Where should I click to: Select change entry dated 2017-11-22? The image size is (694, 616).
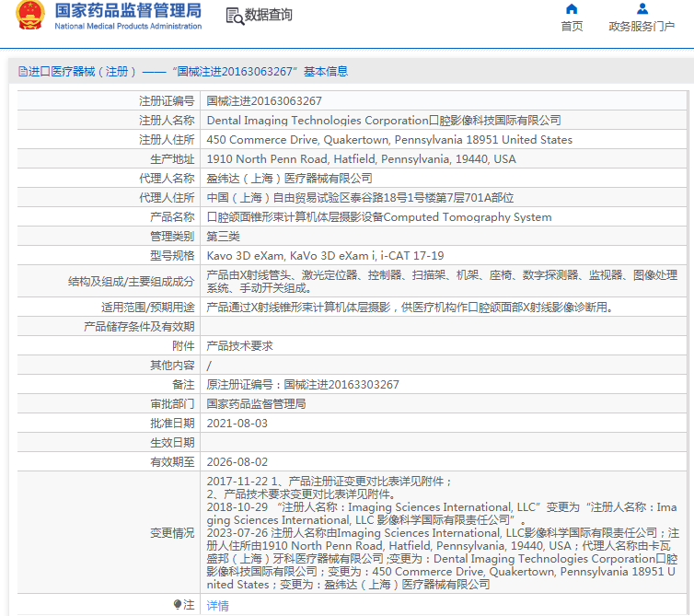329,488
